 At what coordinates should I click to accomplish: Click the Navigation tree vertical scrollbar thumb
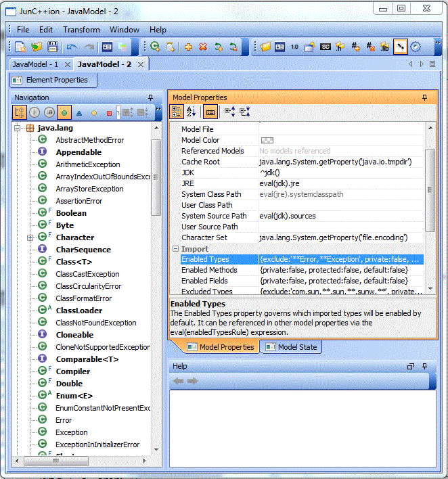[156, 177]
